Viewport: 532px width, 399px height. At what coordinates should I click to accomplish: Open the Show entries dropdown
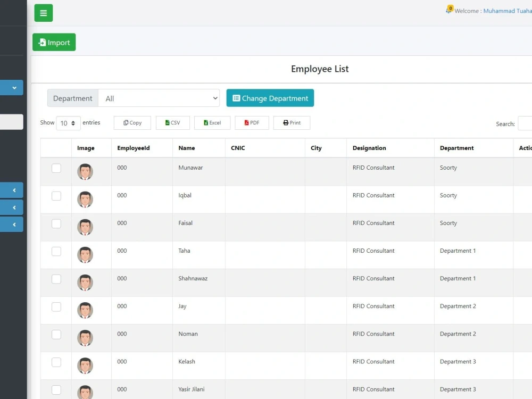pos(68,123)
